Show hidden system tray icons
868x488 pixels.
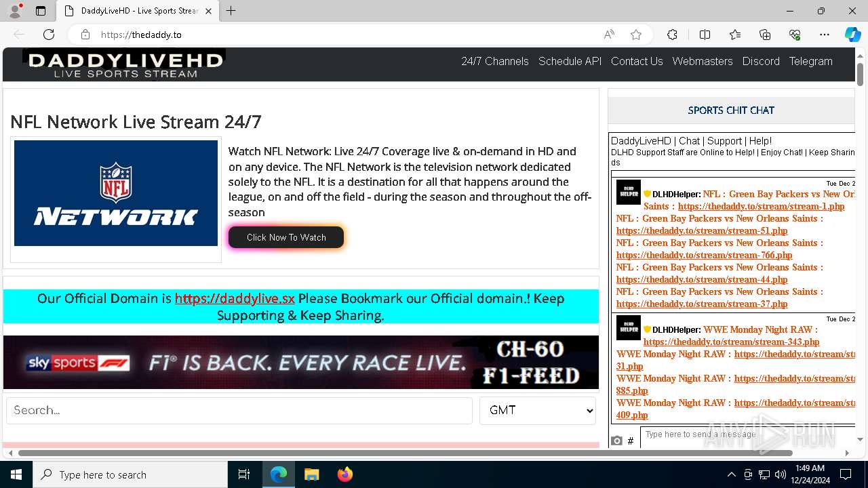(731, 474)
